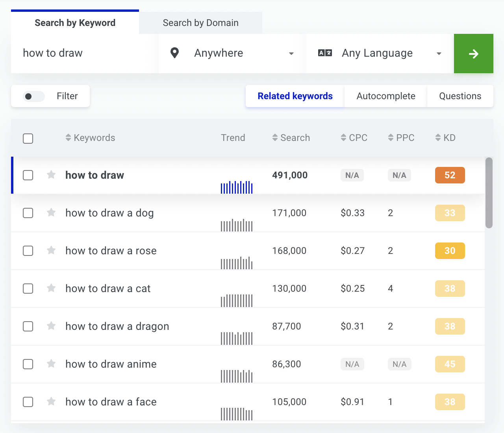The image size is (504, 433).
Task: Open 'how to draw a dragon' keyword
Action: [x=117, y=326]
